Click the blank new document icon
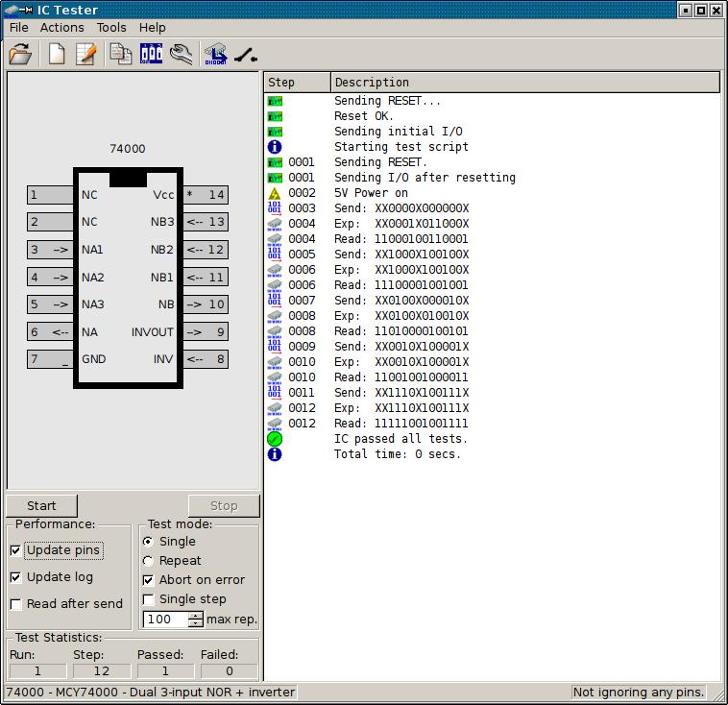Image resolution: width=728 pixels, height=705 pixels. click(x=57, y=55)
